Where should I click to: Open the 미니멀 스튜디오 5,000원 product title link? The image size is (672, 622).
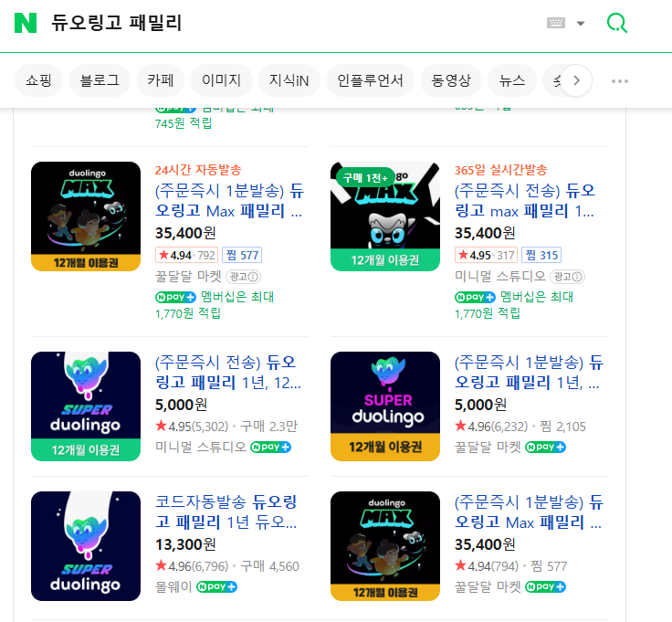click(x=226, y=373)
